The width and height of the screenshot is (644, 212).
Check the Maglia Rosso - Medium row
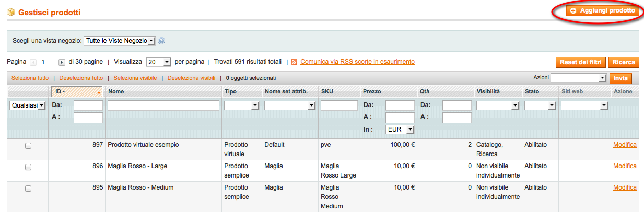coord(28,189)
